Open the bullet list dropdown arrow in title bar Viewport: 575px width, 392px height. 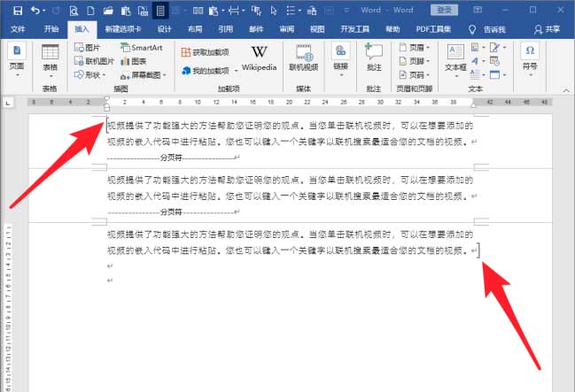[299, 11]
